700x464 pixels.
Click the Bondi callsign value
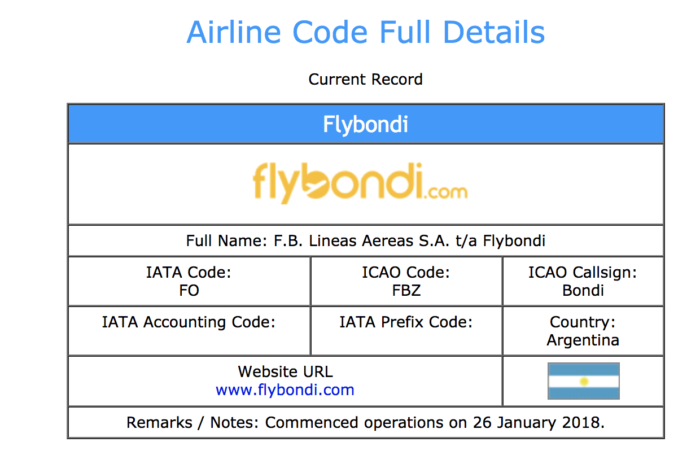coord(583,291)
